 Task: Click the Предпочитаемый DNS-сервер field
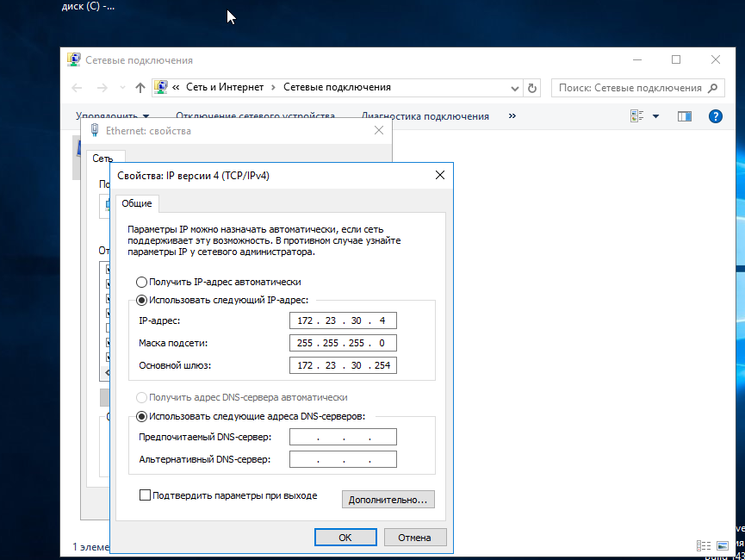[343, 437]
